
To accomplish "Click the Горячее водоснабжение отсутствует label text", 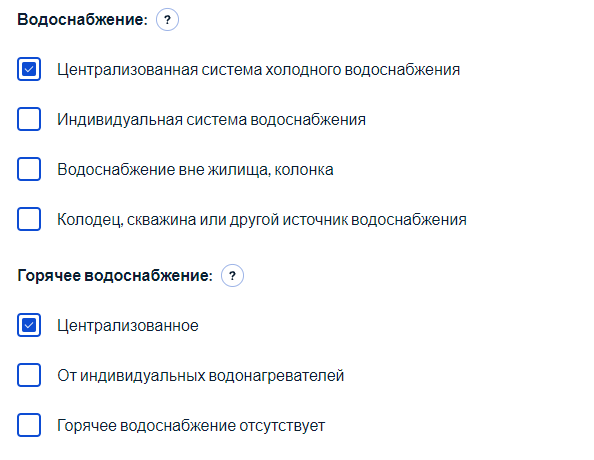I will click(191, 426).
